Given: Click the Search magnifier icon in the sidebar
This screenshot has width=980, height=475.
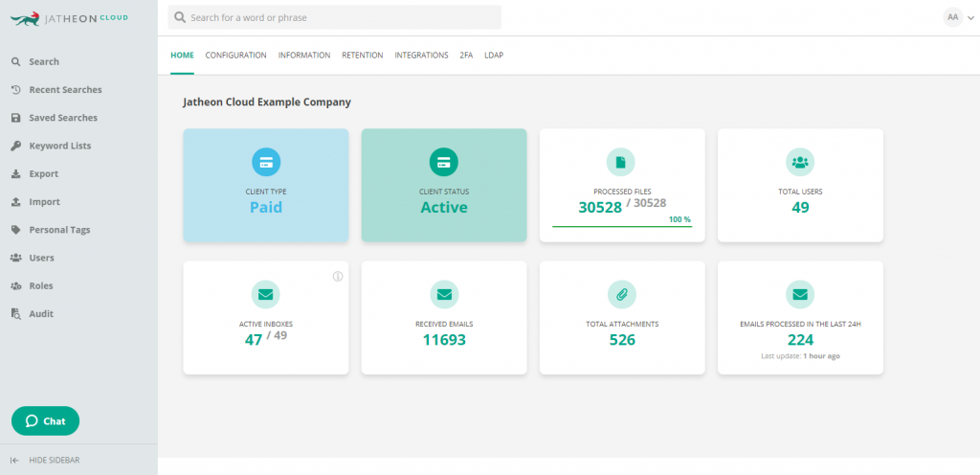Looking at the screenshot, I should coord(16,62).
